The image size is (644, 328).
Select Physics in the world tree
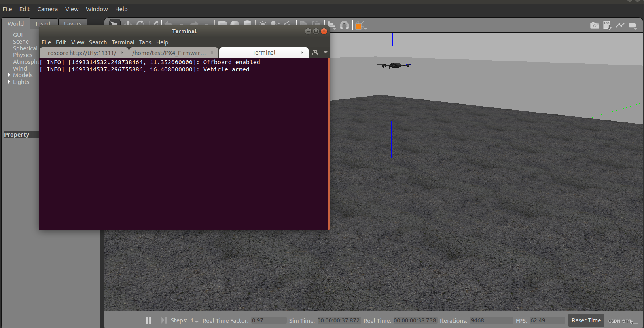(23, 55)
